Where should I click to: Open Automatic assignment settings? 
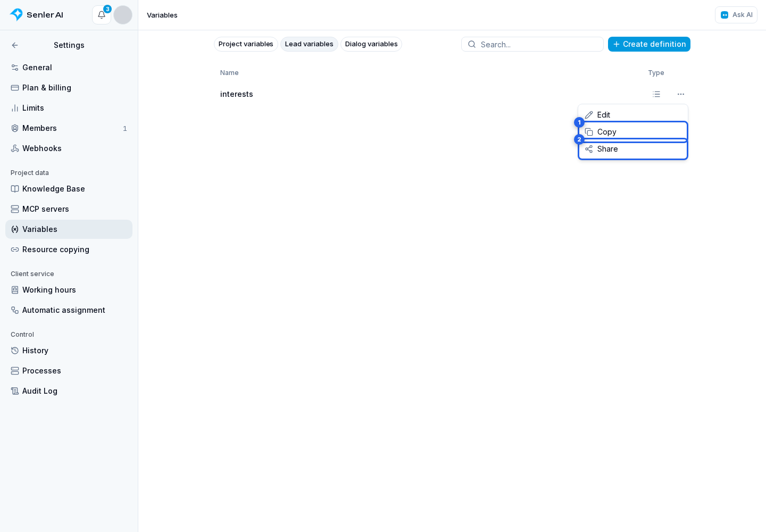[x=69, y=310]
